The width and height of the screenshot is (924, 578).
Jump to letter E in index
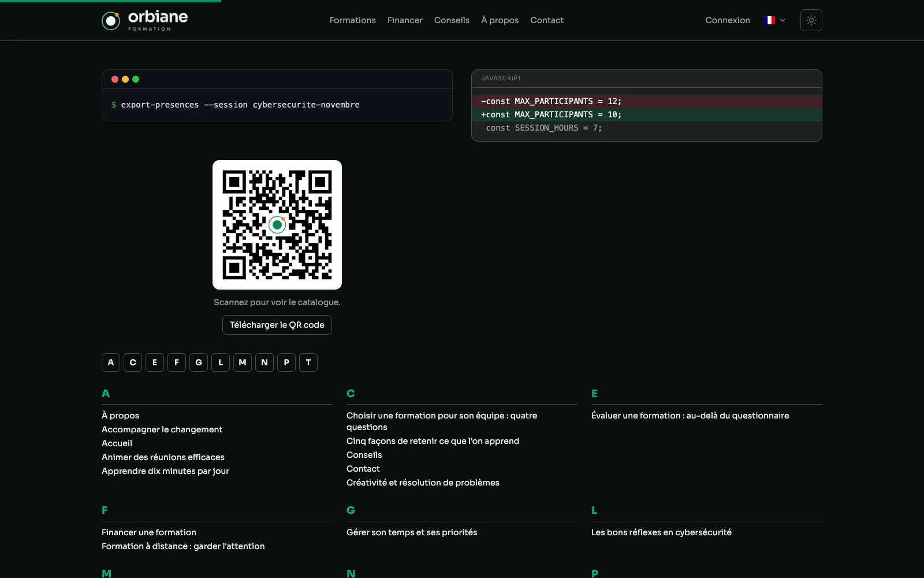155,362
